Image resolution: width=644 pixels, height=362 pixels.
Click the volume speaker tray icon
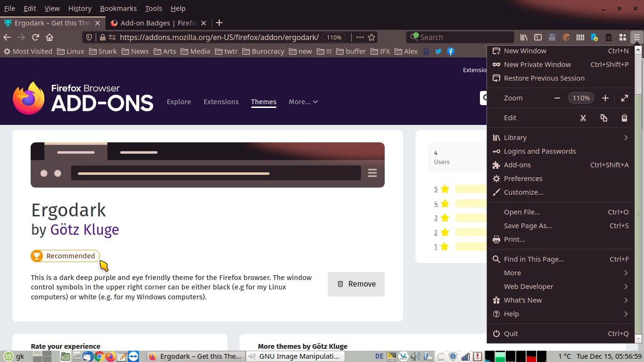pos(415,356)
